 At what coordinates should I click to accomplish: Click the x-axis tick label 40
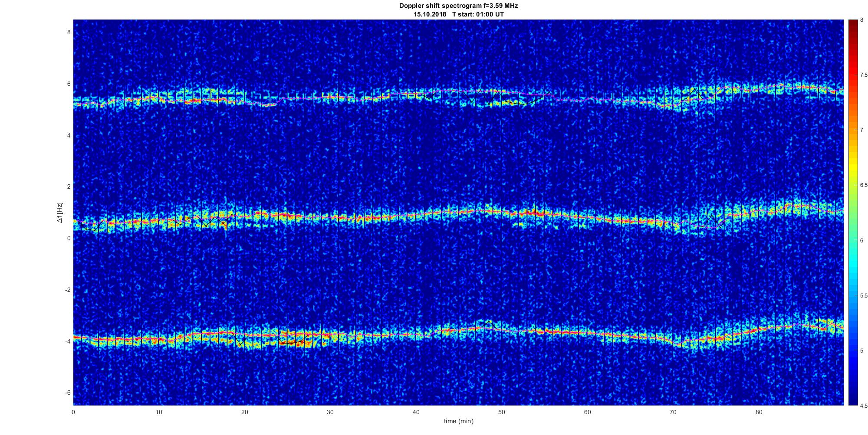pos(416,412)
